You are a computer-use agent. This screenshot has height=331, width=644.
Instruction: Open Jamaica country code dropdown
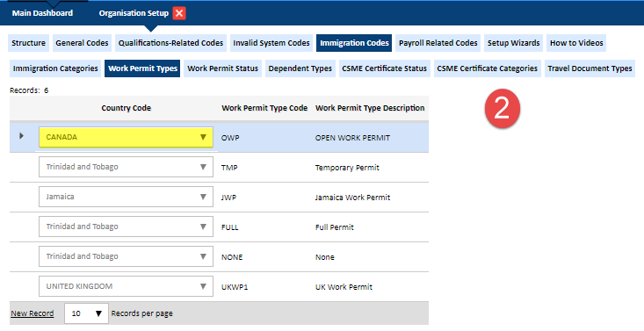[x=127, y=198]
